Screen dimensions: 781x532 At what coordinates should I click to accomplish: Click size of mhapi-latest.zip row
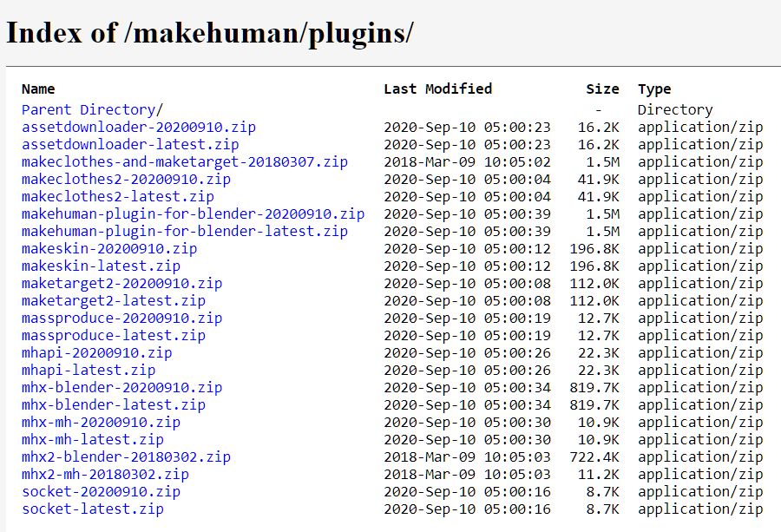pyautogui.click(x=598, y=371)
